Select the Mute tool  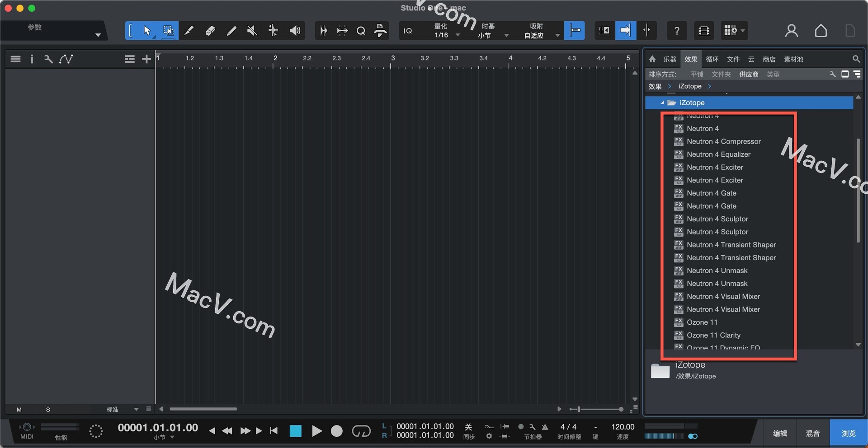point(252,31)
